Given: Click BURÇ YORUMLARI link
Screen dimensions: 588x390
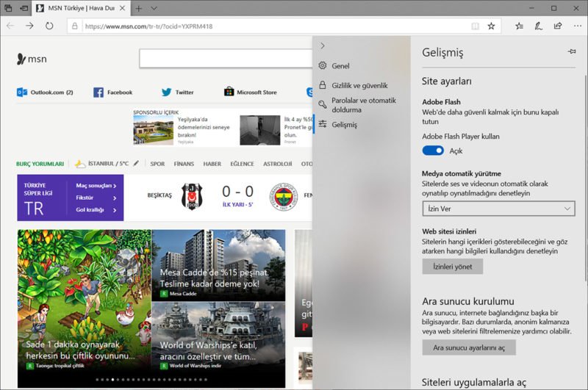Looking at the screenshot, I should [40, 164].
